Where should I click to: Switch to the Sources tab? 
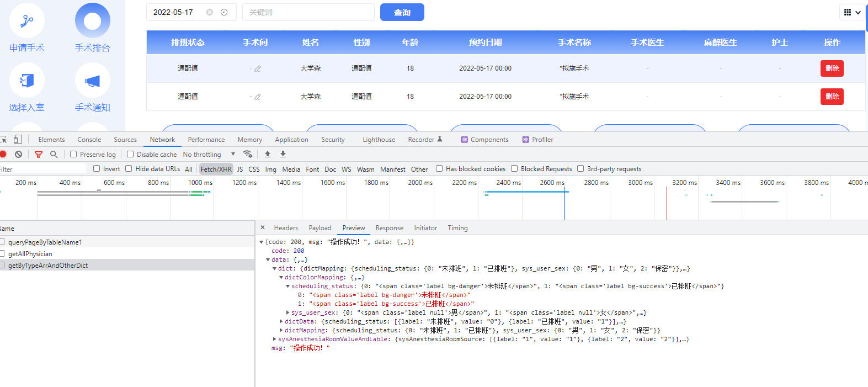[x=125, y=140]
